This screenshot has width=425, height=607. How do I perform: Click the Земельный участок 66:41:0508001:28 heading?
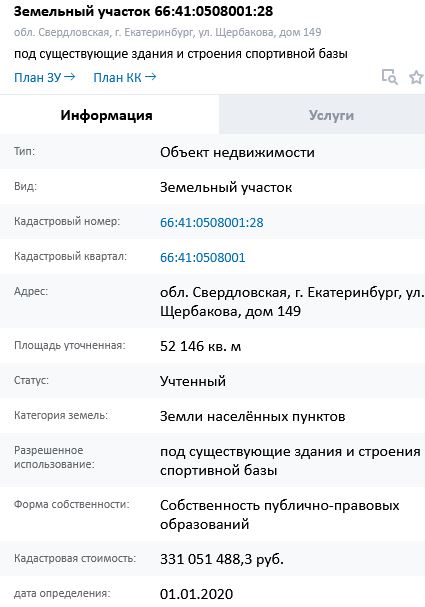tap(144, 11)
